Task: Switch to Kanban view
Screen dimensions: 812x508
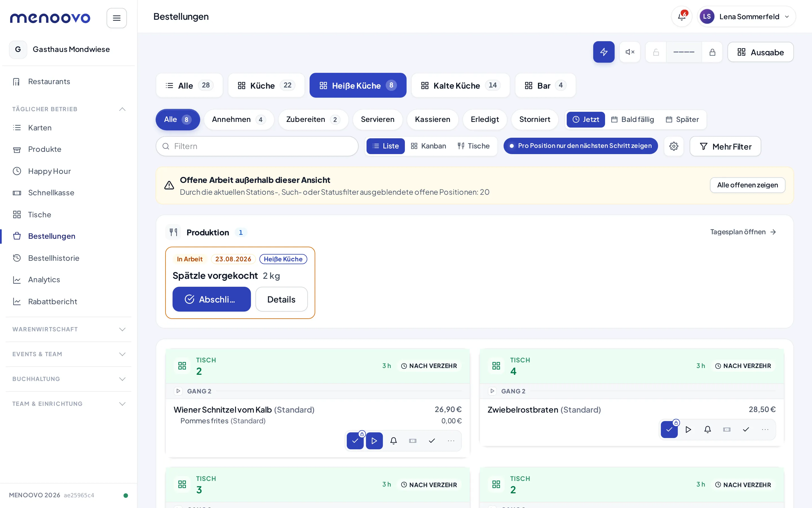Action: click(429, 146)
